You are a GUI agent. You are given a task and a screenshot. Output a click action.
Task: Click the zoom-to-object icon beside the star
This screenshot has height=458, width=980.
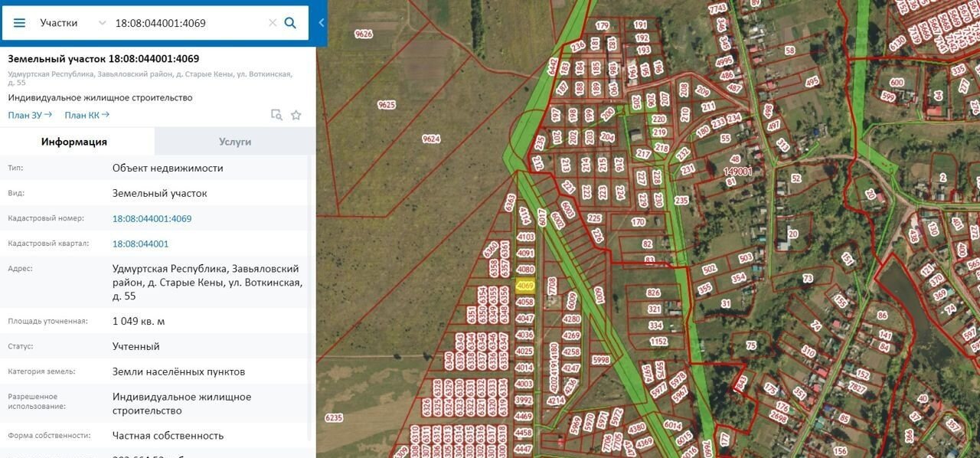[276, 115]
